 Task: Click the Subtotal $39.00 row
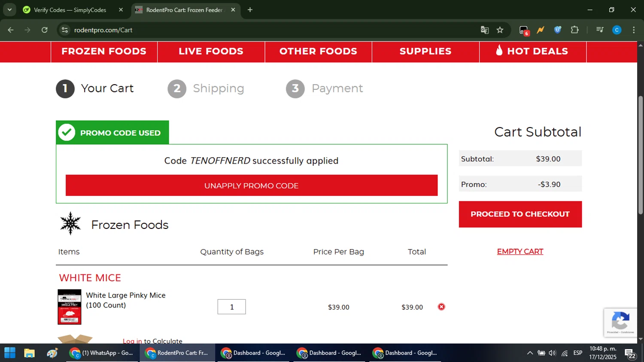click(520, 158)
